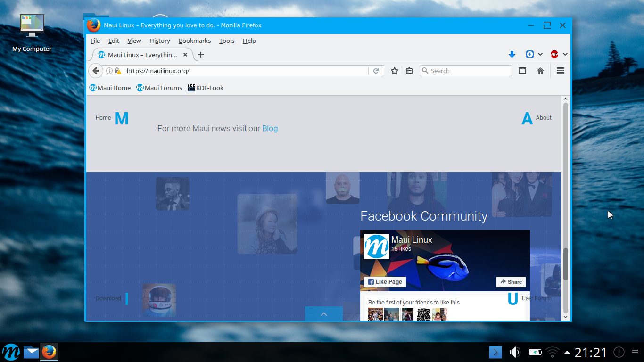Click the page vertical scrollbar thumb
Screen dimensions: 644x362
point(566,264)
